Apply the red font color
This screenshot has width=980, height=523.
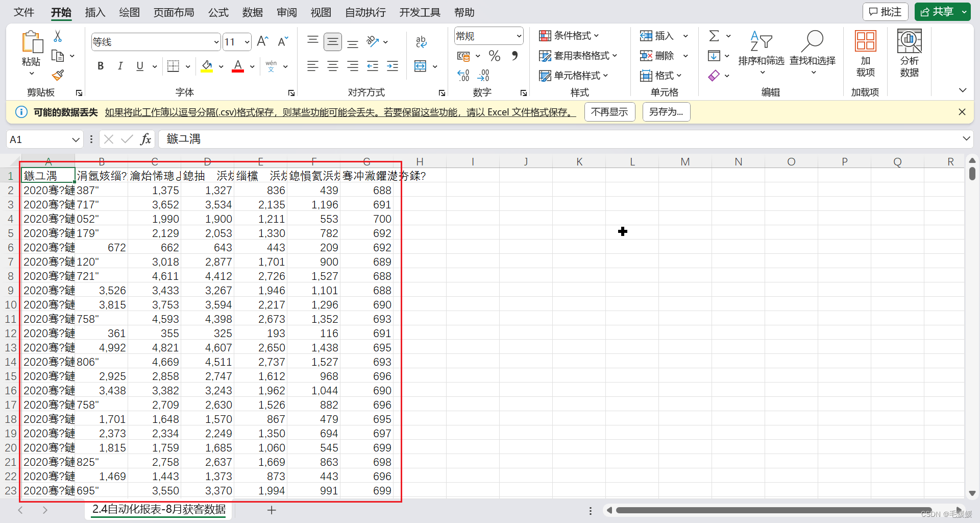tap(238, 66)
